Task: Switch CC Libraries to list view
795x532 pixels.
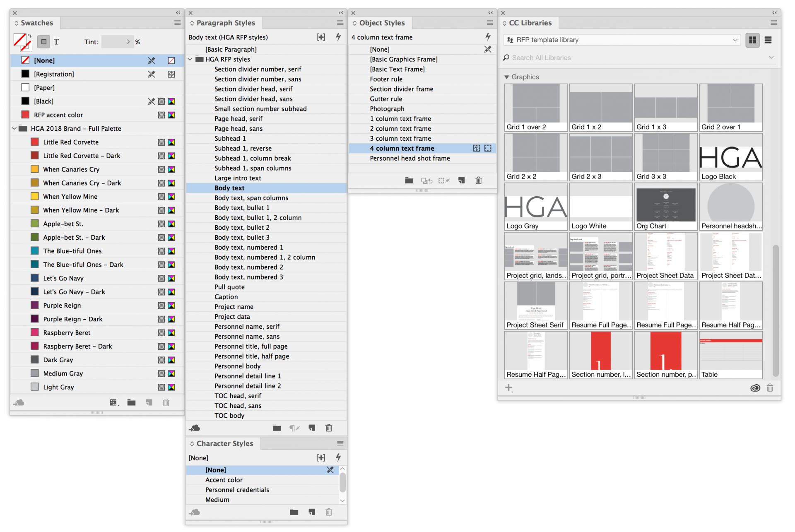Action: click(768, 40)
